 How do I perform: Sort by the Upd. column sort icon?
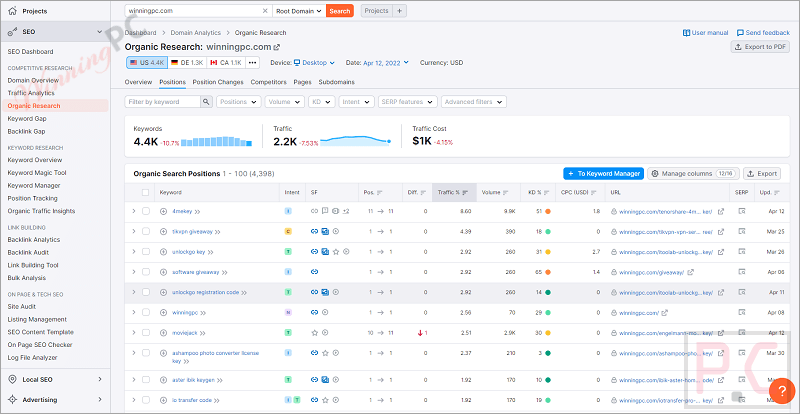(x=777, y=192)
